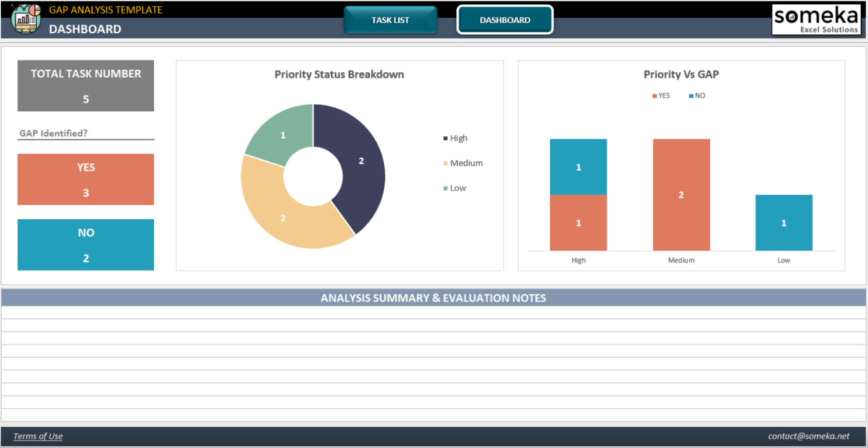This screenshot has width=868, height=448.
Task: Select the dark blue High segment of the donut
Action: click(x=360, y=161)
